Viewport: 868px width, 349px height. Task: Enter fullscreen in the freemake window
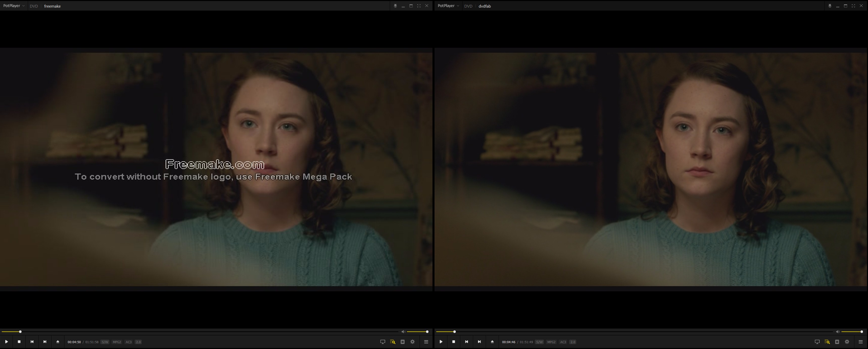[x=419, y=6]
